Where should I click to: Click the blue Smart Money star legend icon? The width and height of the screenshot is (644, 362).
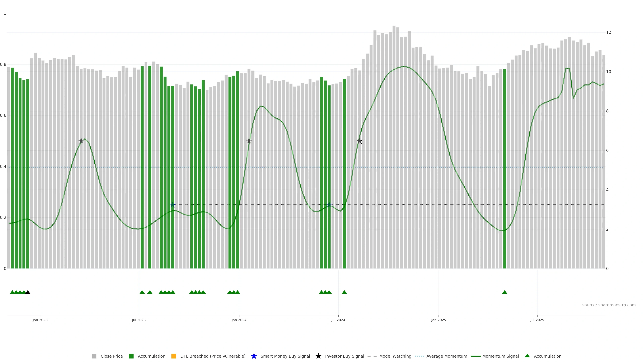(254, 356)
